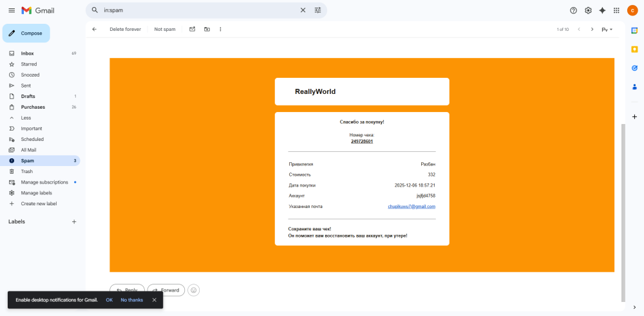This screenshot has height=316, width=644.
Task: Open the All Mail folder
Action: point(40,150)
